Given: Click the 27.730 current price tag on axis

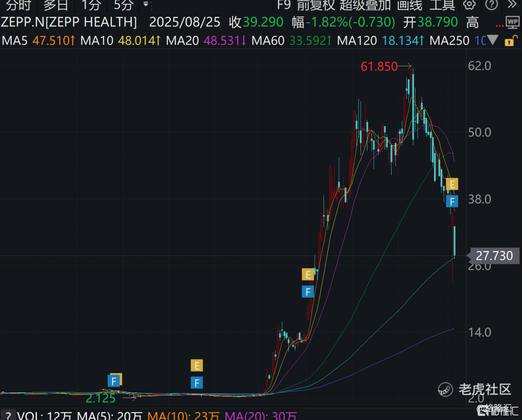Looking at the screenshot, I should coord(494,256).
